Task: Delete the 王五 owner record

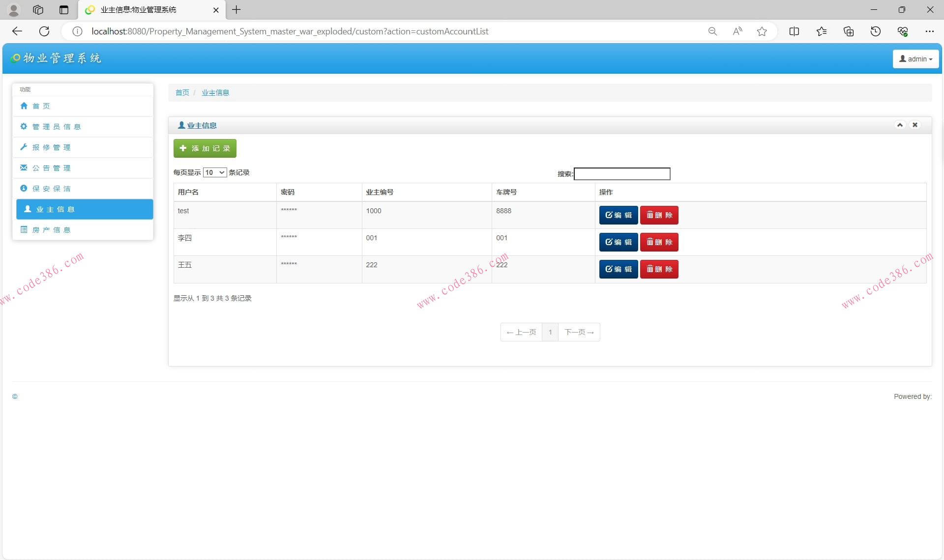Action: [659, 269]
